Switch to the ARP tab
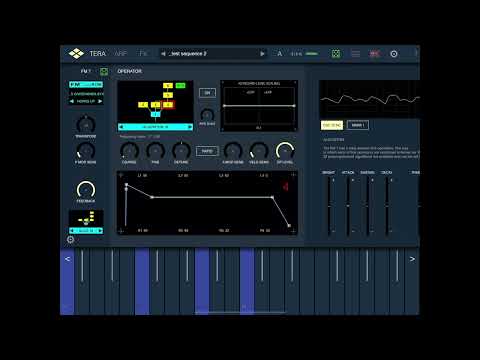Screen dimensions: 480x360 tap(120, 54)
